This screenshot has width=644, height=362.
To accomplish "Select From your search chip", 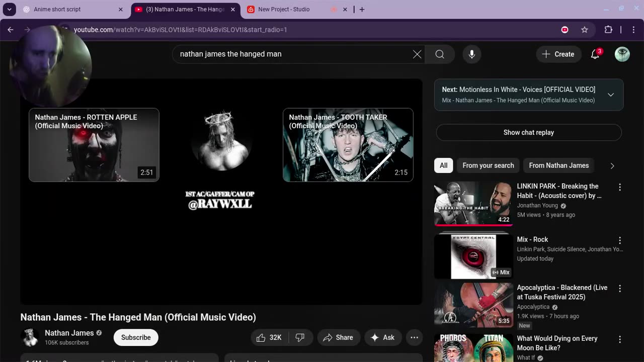I will tap(488, 165).
